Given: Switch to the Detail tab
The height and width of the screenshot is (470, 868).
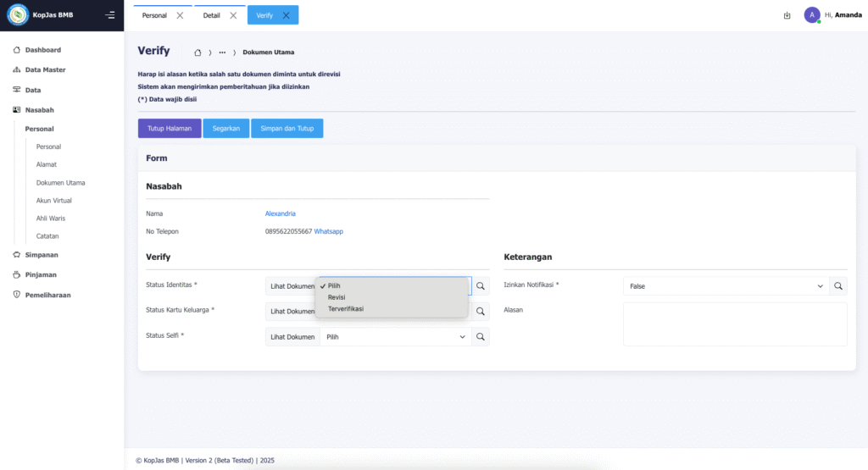Looking at the screenshot, I should click(211, 15).
